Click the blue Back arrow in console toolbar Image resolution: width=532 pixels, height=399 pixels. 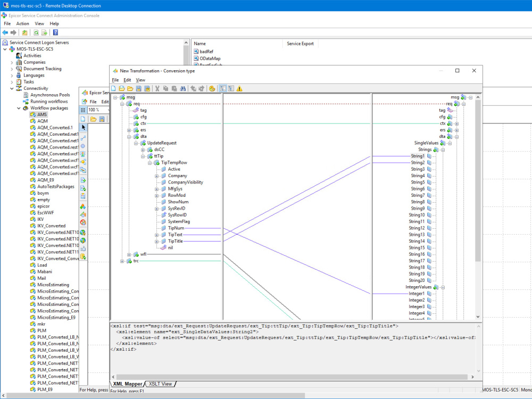click(x=5, y=32)
